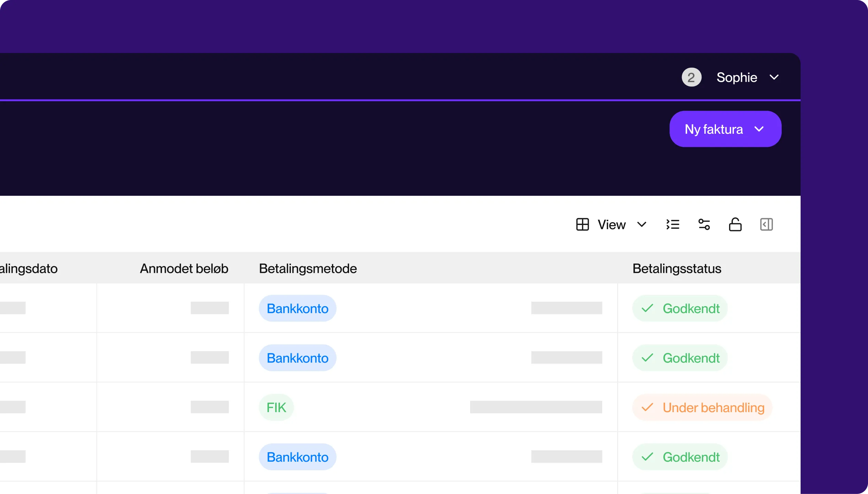Screen dimensions: 868x494
Task: Open the Ny faktura dropdown arrow
Action: tap(759, 129)
